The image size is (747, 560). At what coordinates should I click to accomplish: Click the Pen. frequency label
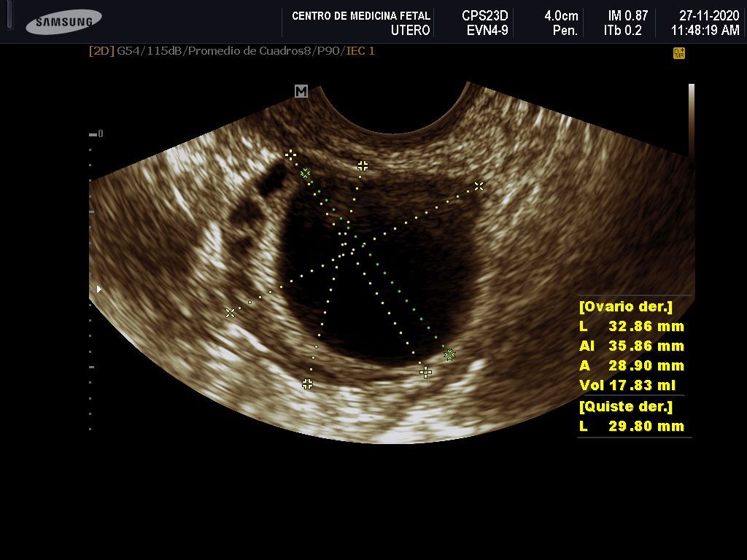click(565, 31)
